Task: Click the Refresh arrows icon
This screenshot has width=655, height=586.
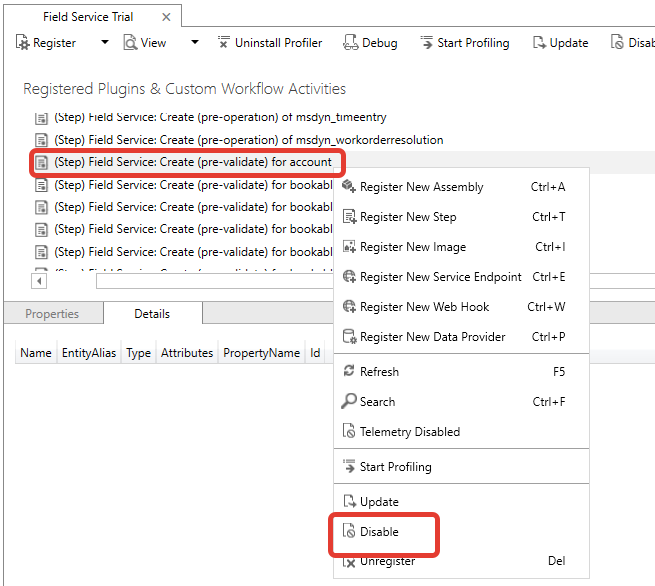Action: click(x=349, y=370)
